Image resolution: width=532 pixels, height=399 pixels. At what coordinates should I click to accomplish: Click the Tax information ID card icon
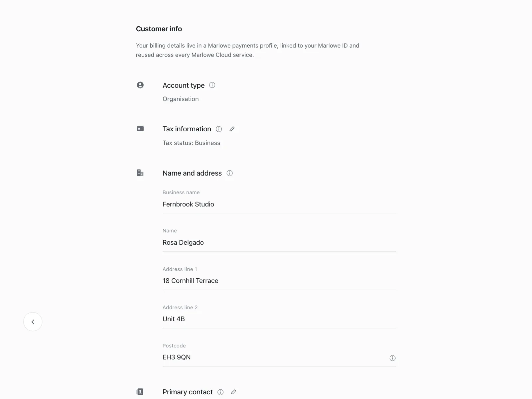140,129
